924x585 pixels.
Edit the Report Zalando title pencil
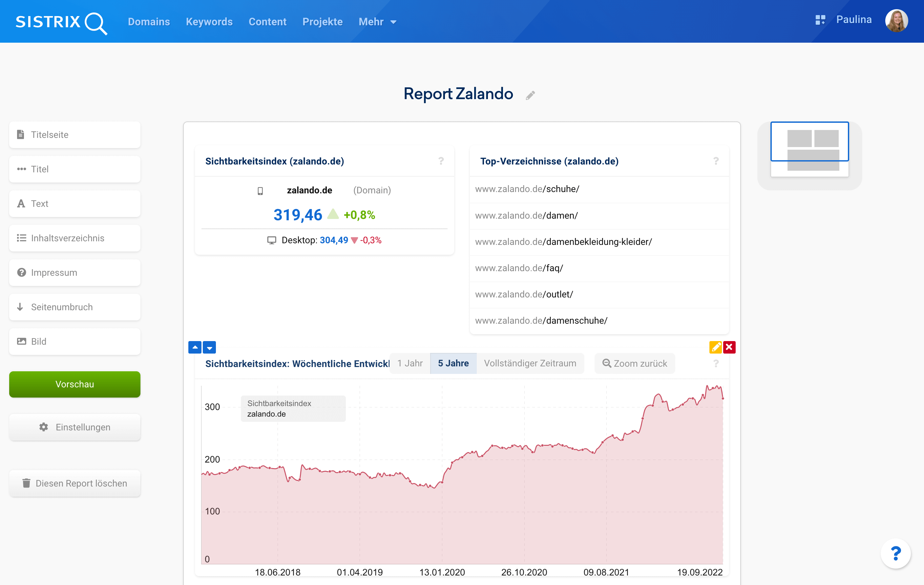[530, 95]
